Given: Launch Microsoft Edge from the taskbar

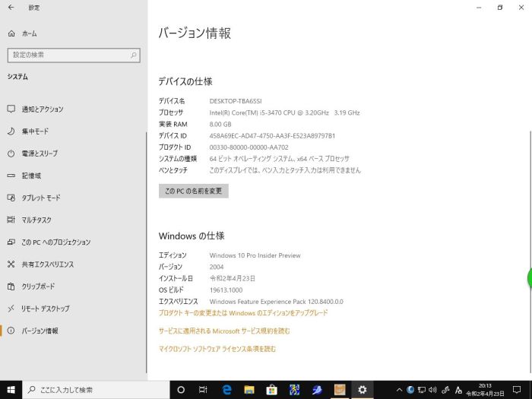Looking at the screenshot, I should pos(226,389).
